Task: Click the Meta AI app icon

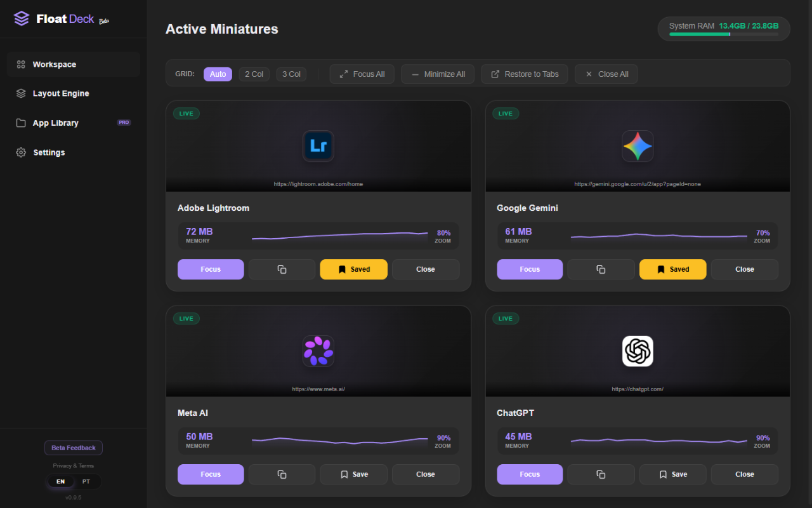Action: [318, 351]
